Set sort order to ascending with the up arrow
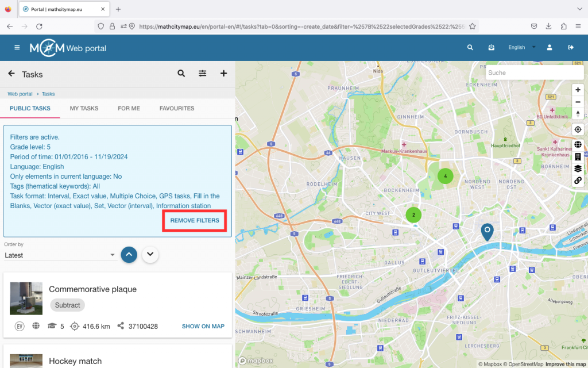 click(129, 254)
